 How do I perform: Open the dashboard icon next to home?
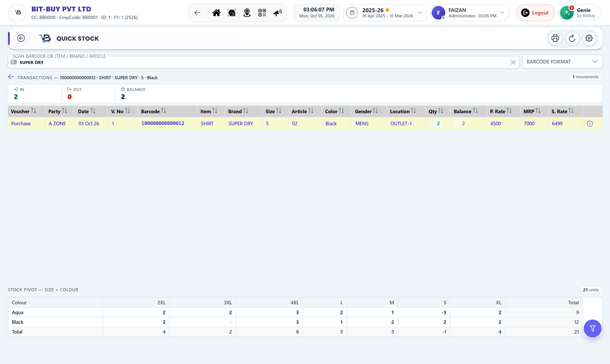(231, 13)
